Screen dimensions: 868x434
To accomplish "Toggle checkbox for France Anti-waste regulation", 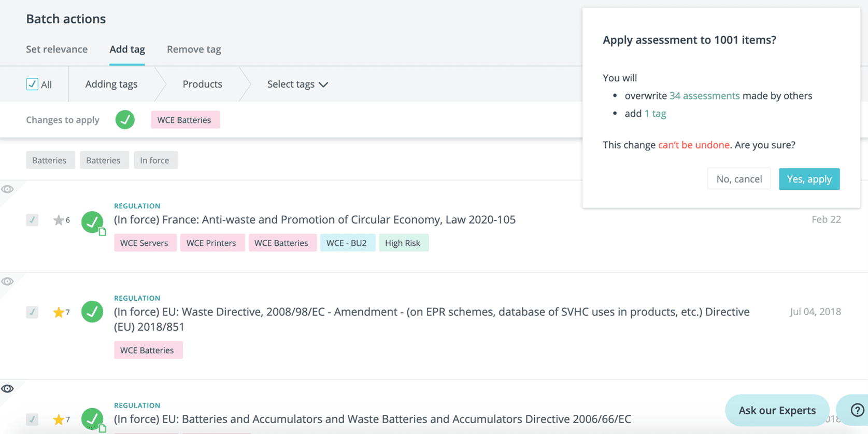I will (x=32, y=220).
